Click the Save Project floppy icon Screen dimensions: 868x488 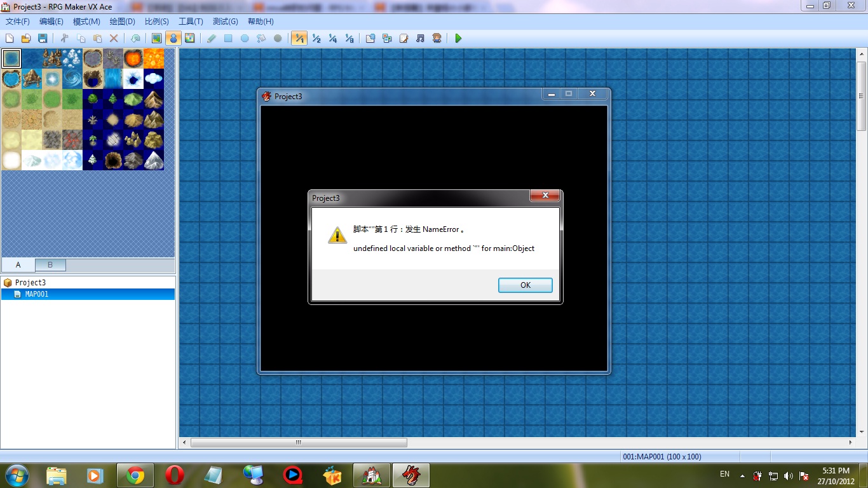[x=43, y=38]
